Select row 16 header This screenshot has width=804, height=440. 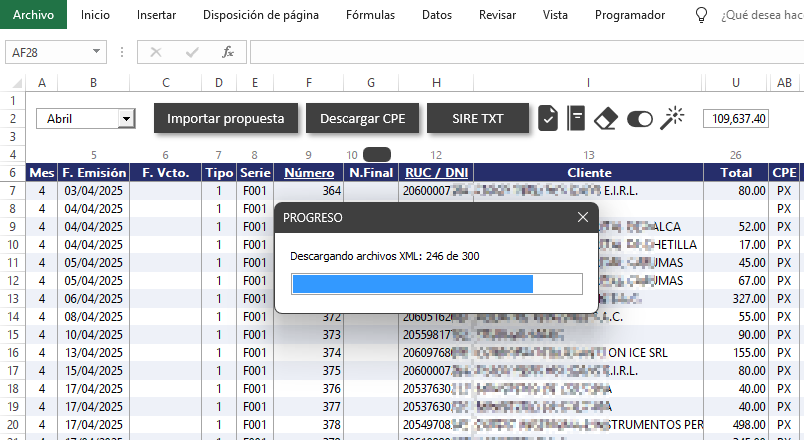pyautogui.click(x=13, y=353)
